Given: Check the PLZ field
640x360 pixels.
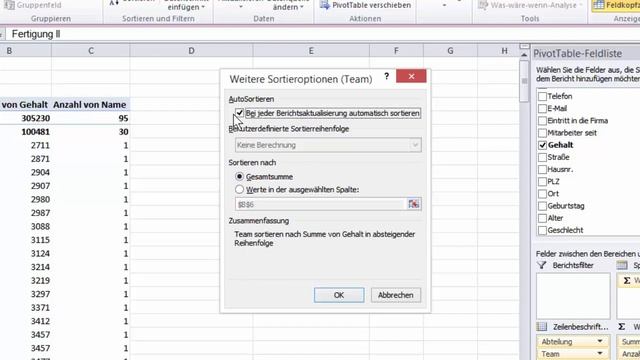Looking at the screenshot, I should coord(542,182).
